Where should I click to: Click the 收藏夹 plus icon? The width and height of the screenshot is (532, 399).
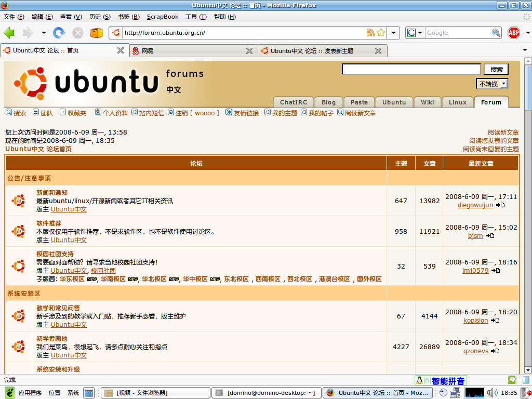63,112
